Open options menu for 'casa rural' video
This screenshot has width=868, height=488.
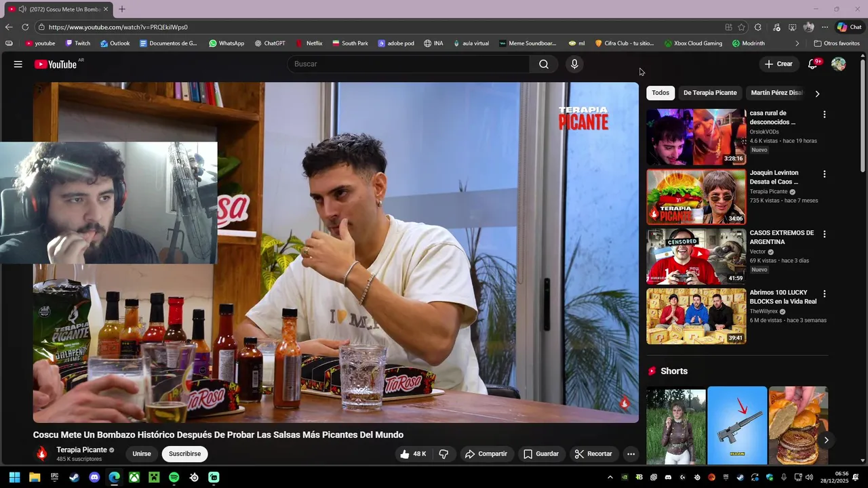(x=825, y=115)
